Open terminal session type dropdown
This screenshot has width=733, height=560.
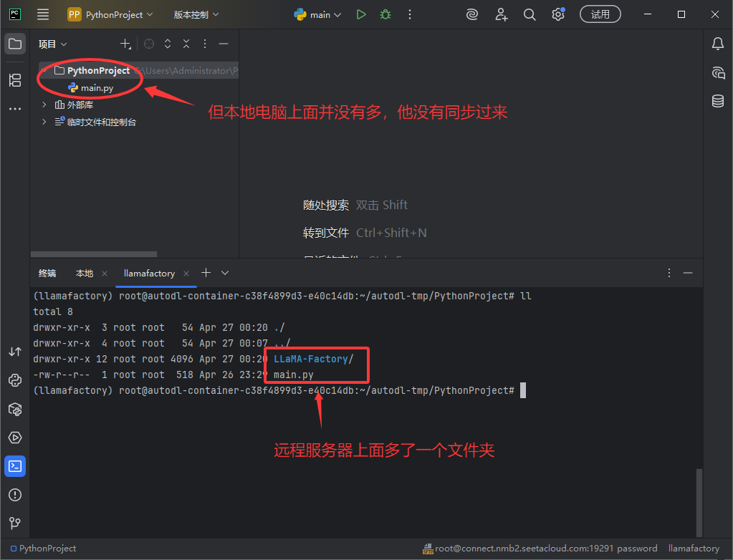pos(225,273)
